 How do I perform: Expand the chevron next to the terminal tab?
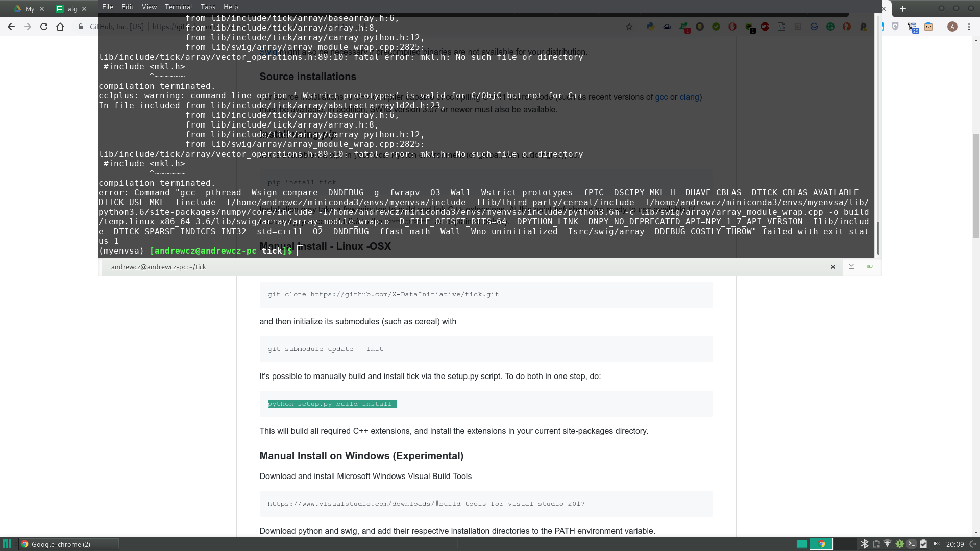point(851,266)
